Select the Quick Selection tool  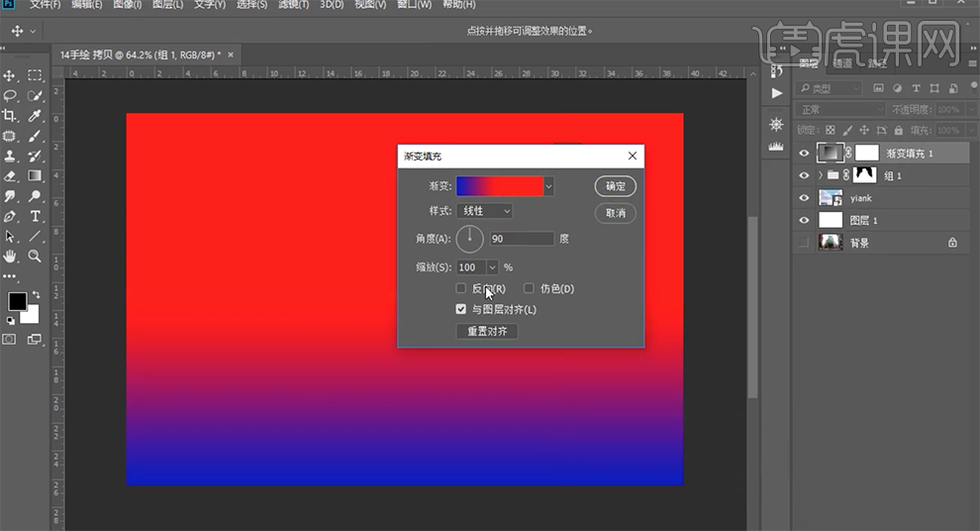35,96
